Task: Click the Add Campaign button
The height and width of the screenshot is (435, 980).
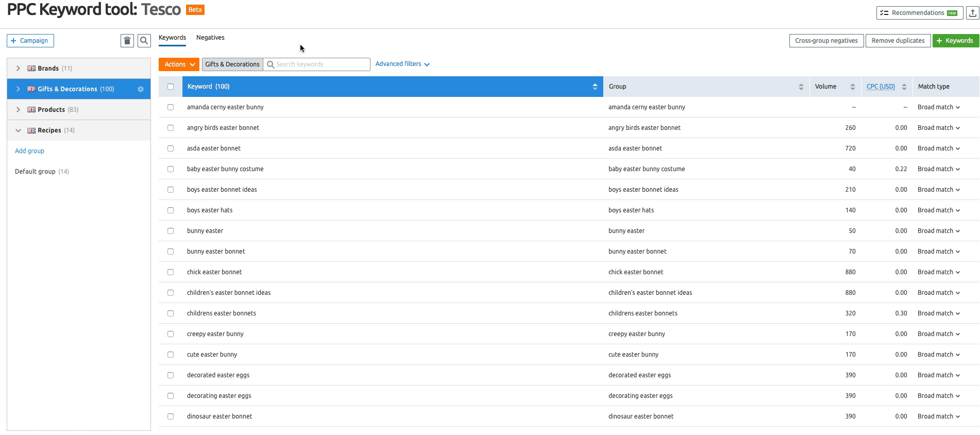Action: click(30, 41)
